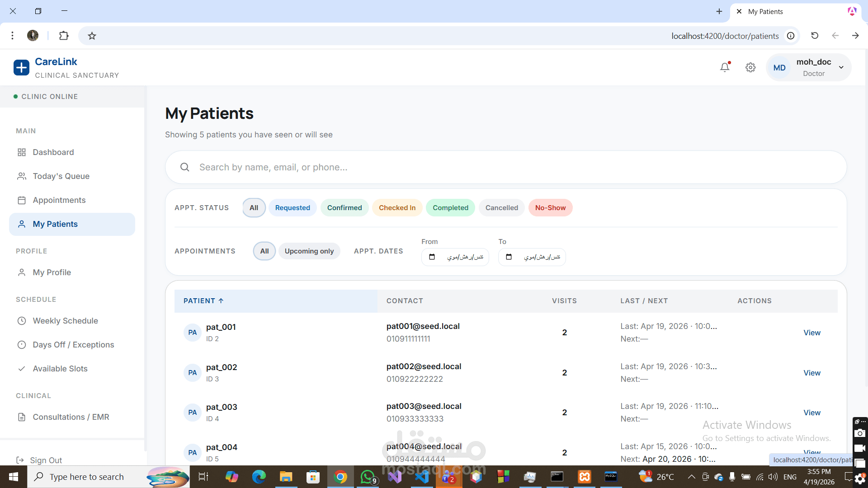Image resolution: width=868 pixels, height=488 pixels.
Task: Click the settings gear icon in header
Action: point(750,67)
